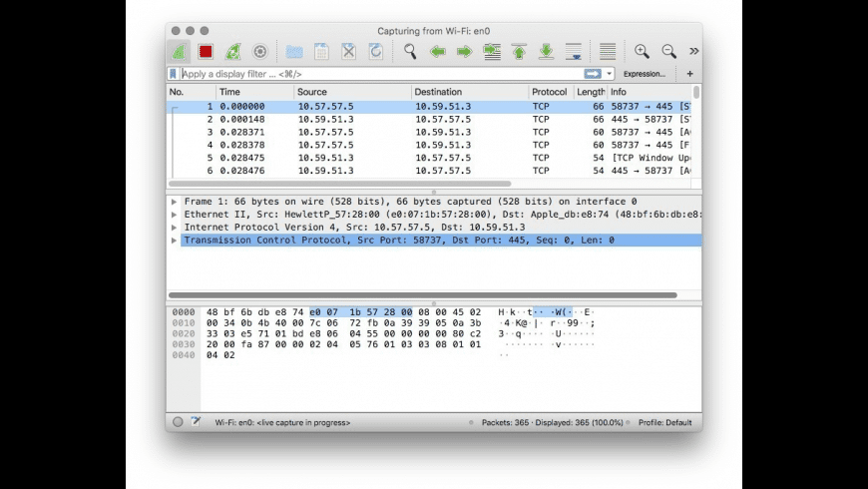Expand the Frame 1 details row
Viewport: 868px width, 489px height.
click(x=174, y=202)
